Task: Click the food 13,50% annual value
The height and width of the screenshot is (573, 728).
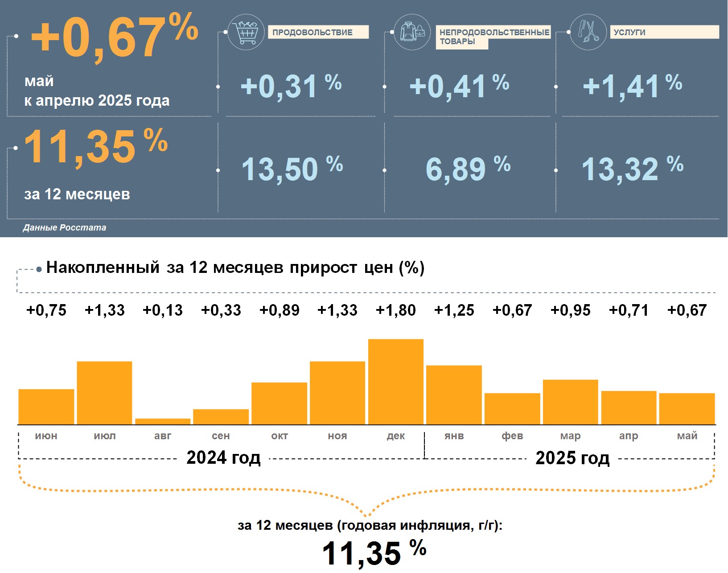Action: (x=292, y=169)
